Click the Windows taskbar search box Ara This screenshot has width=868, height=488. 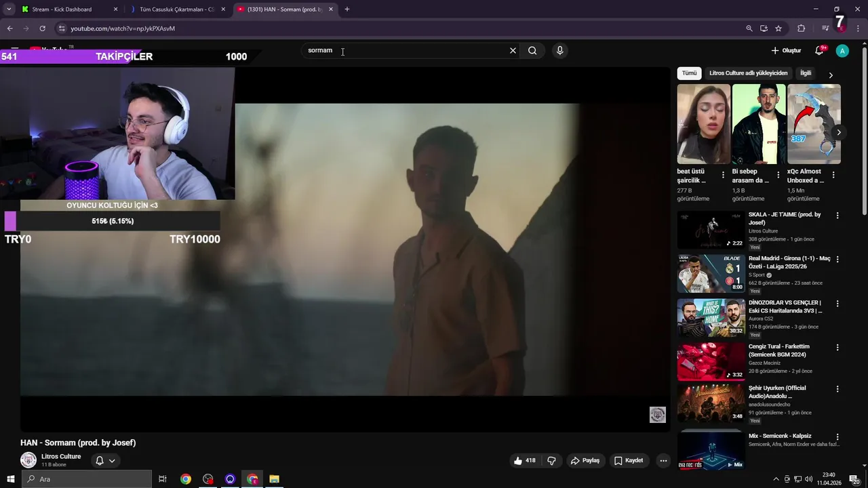pyautogui.click(x=87, y=479)
